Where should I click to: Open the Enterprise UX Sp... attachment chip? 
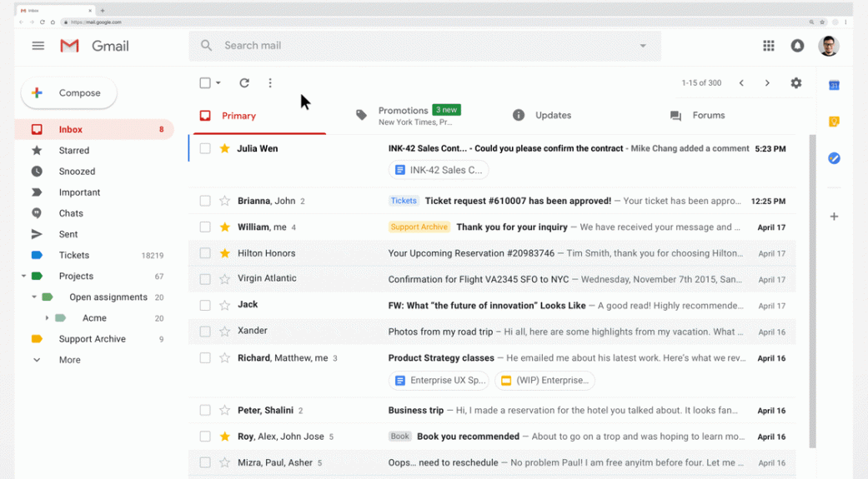(x=439, y=380)
